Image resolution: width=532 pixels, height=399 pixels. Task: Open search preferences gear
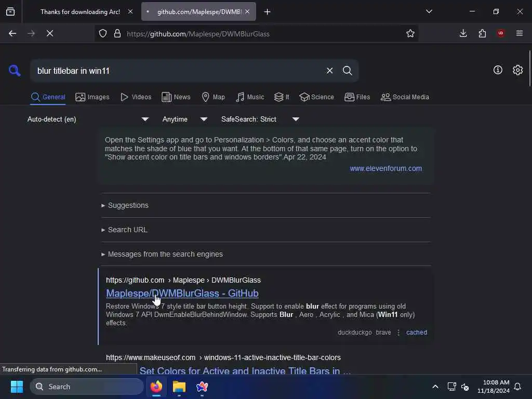pyautogui.click(x=517, y=70)
